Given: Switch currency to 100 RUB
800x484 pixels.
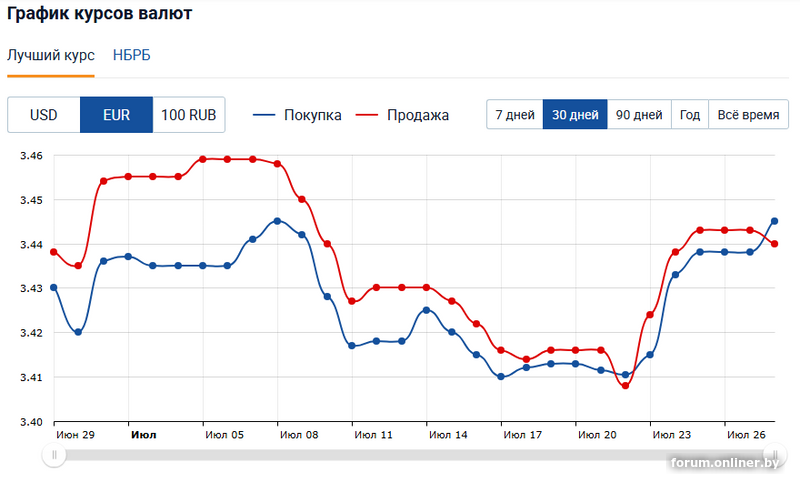Looking at the screenshot, I should [189, 115].
